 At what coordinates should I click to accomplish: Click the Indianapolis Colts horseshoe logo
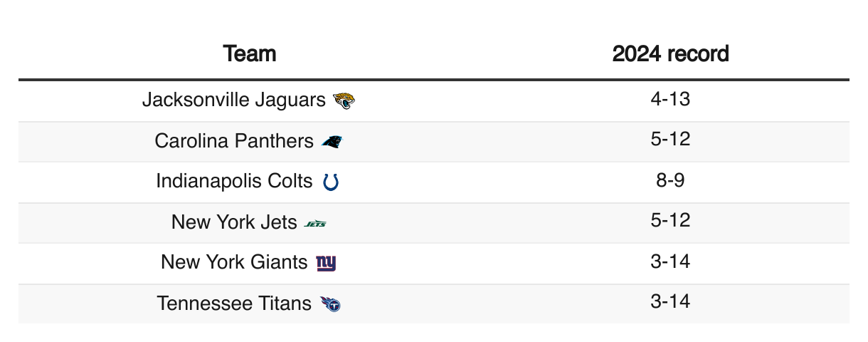point(331,182)
